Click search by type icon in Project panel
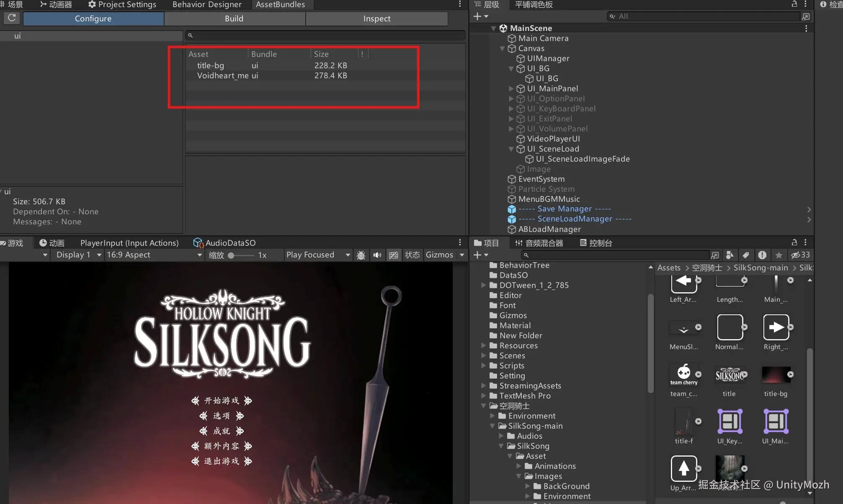The image size is (843, 504). [x=730, y=255]
